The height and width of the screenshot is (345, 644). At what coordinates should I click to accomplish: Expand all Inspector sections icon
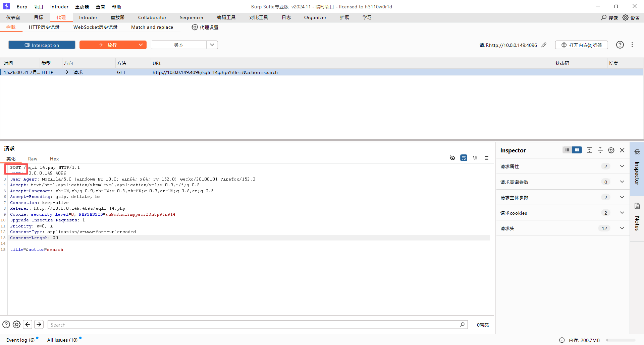click(589, 150)
